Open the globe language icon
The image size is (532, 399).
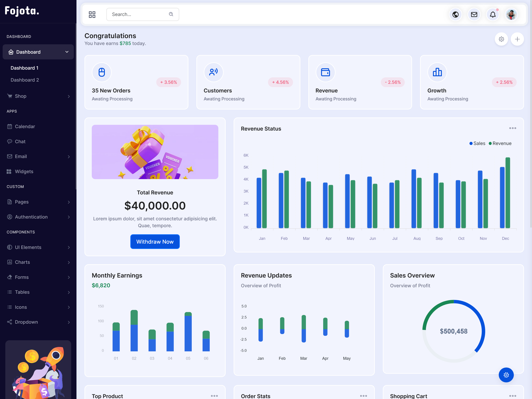point(455,14)
